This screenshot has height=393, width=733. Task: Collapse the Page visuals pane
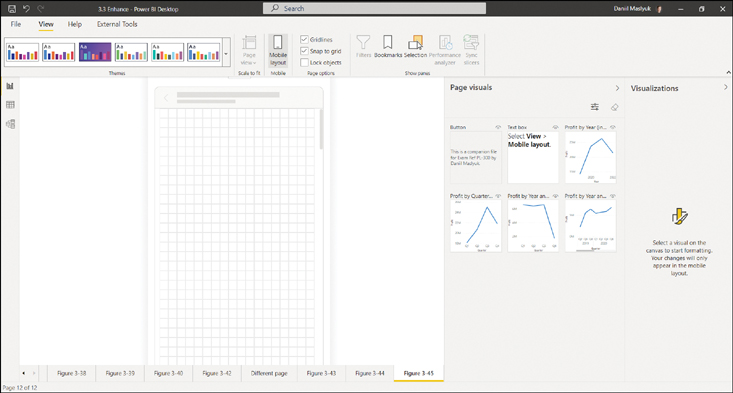617,88
